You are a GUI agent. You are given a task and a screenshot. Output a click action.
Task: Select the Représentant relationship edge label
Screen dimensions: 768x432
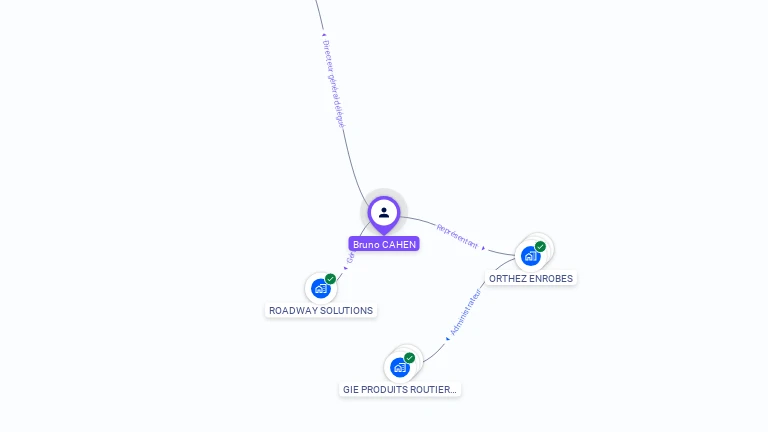[x=456, y=236]
